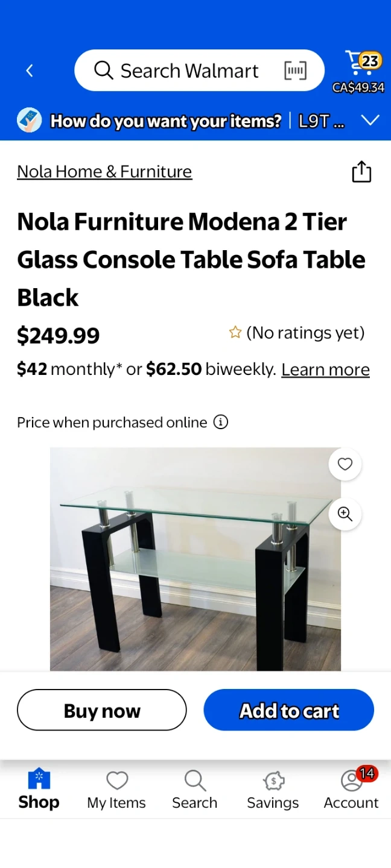Go to the Search tab
Image resolution: width=391 pixels, height=868 pixels.
pyautogui.click(x=195, y=790)
